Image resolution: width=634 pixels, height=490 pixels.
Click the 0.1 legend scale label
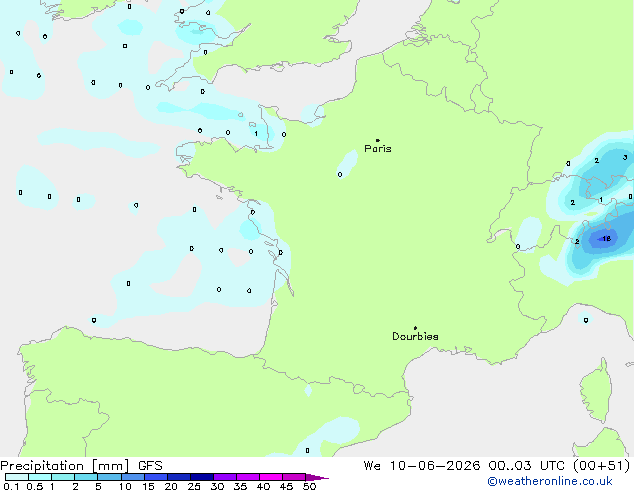[x=11, y=486]
